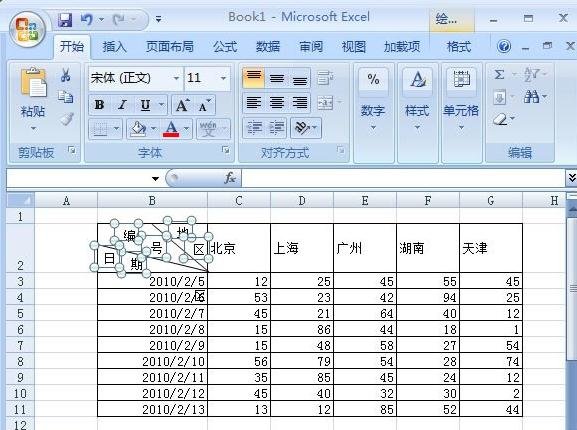
Task: Open the font size dropdown
Action: pos(223,78)
